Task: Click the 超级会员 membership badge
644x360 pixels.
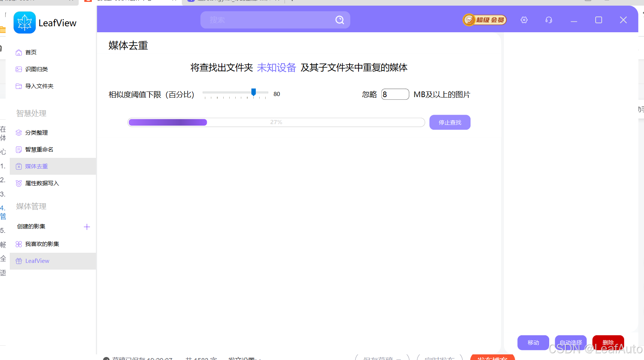Action: tap(484, 20)
